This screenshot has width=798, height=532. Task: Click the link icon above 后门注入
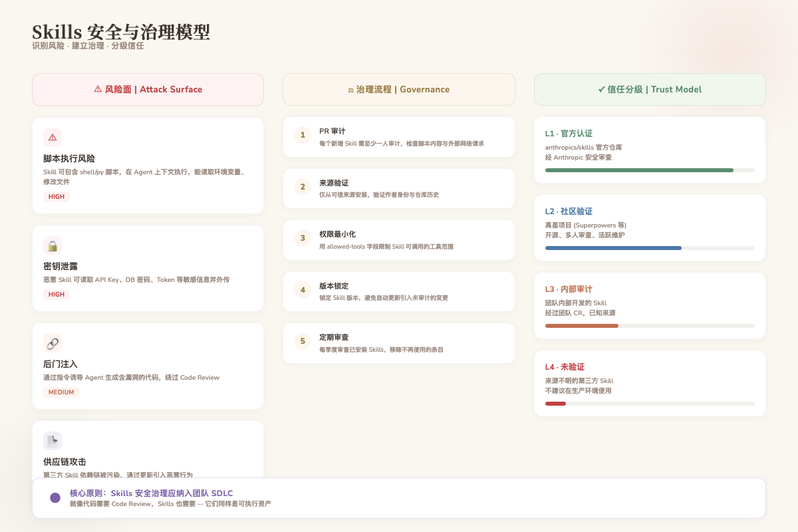pos(53,343)
